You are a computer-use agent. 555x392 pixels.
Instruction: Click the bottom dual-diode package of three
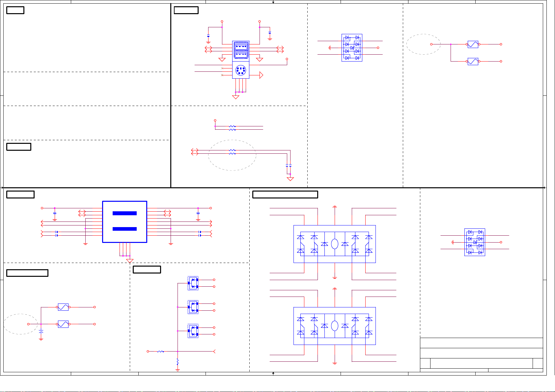193,331
